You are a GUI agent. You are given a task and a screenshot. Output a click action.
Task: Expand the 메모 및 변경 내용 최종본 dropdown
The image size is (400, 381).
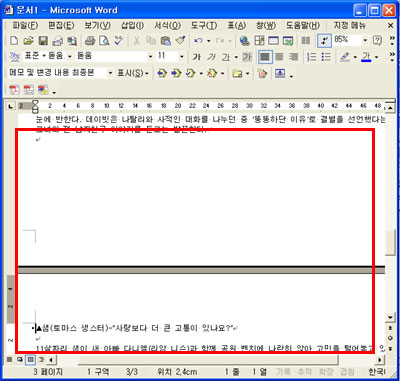[x=110, y=73]
